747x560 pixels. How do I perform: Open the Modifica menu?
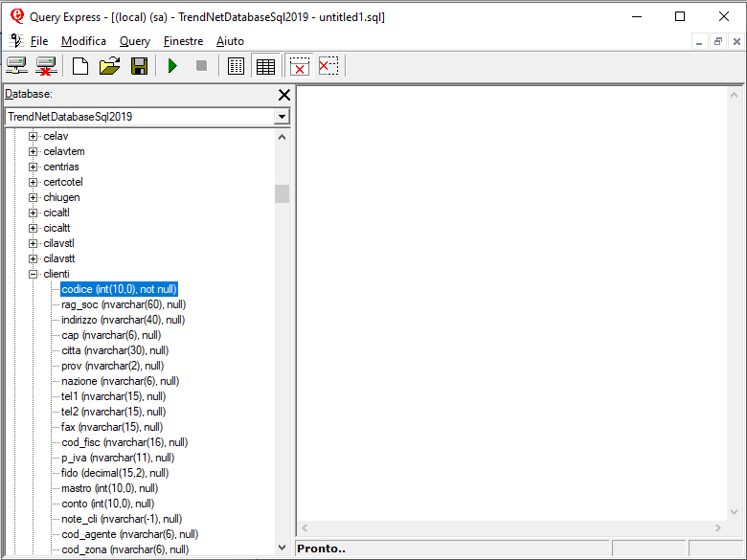[84, 41]
